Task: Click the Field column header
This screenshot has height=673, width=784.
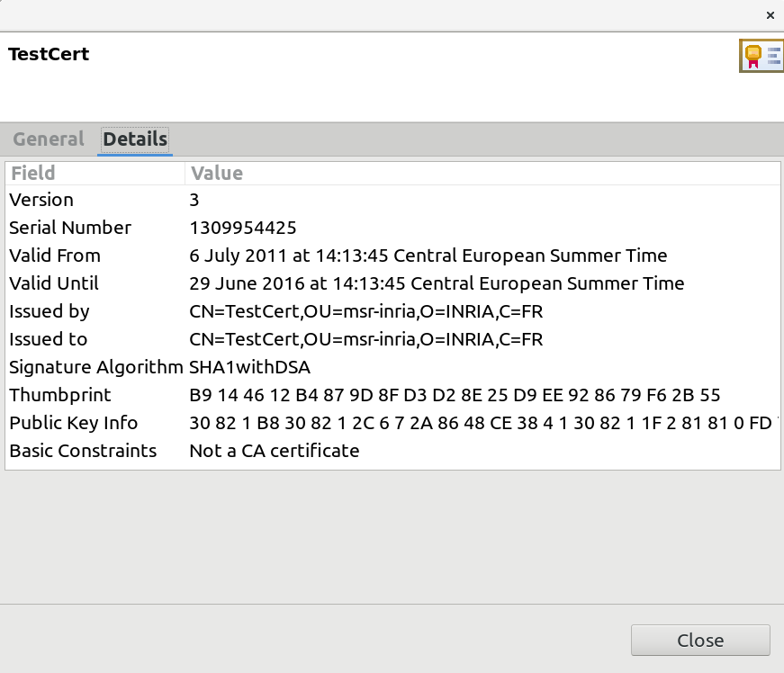Action: coord(32,173)
